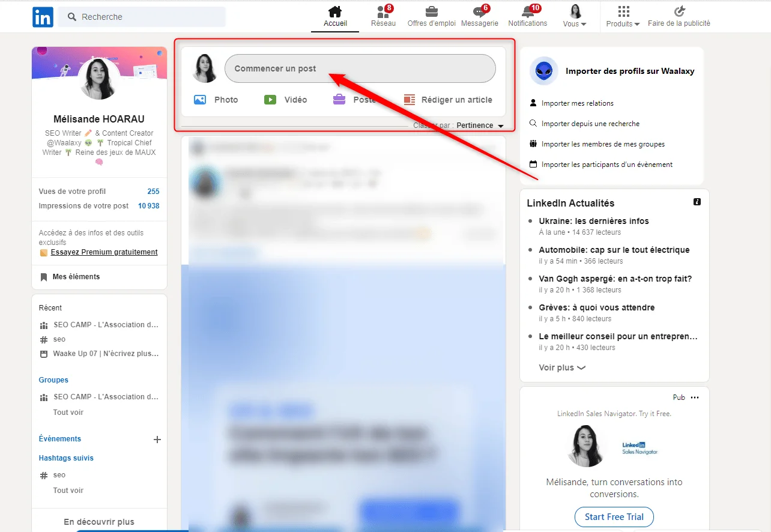
Task: Open the Offres d'emploi tab
Action: (431, 17)
